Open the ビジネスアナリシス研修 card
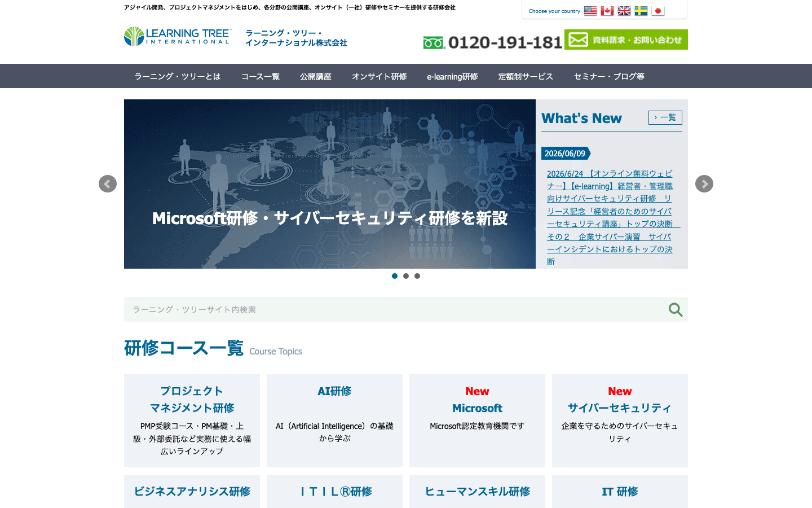 [192, 492]
